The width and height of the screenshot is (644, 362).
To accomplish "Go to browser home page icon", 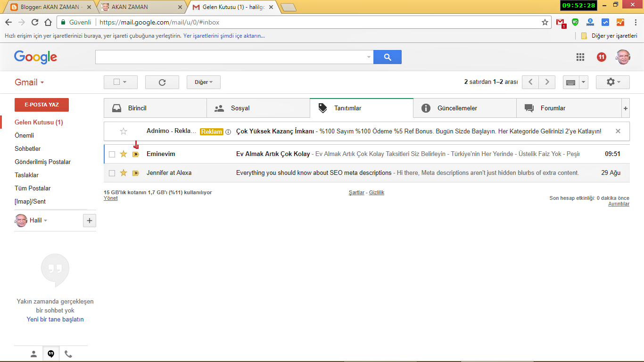I will 48,22.
